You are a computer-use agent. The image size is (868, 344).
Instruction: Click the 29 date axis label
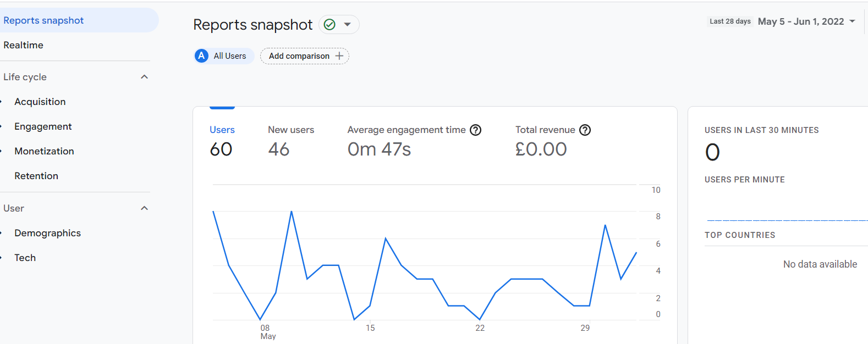point(585,328)
